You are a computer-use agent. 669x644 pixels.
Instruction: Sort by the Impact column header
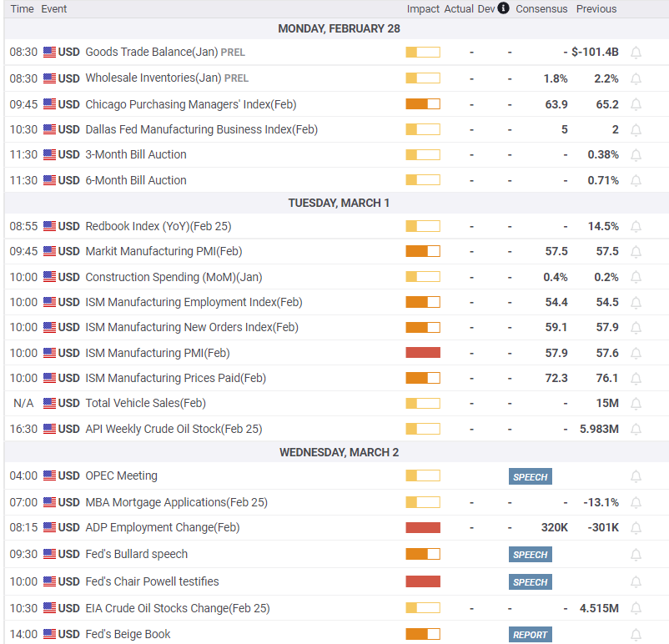[x=422, y=8]
